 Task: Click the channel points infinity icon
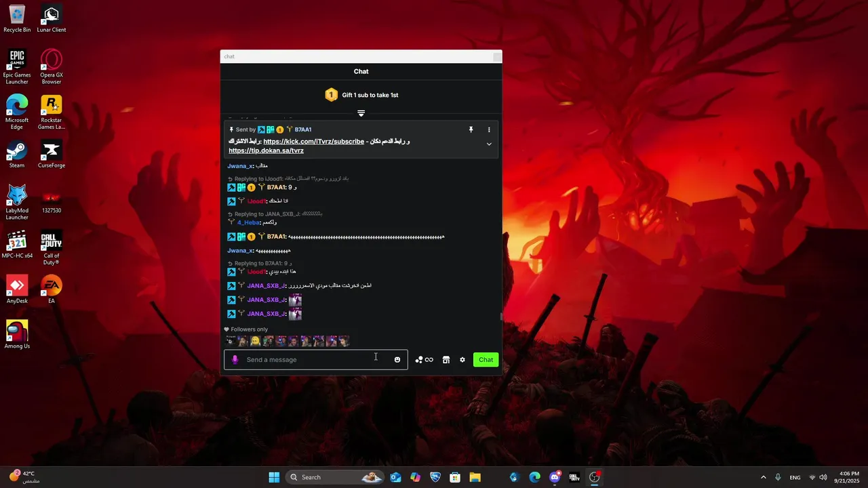point(425,360)
